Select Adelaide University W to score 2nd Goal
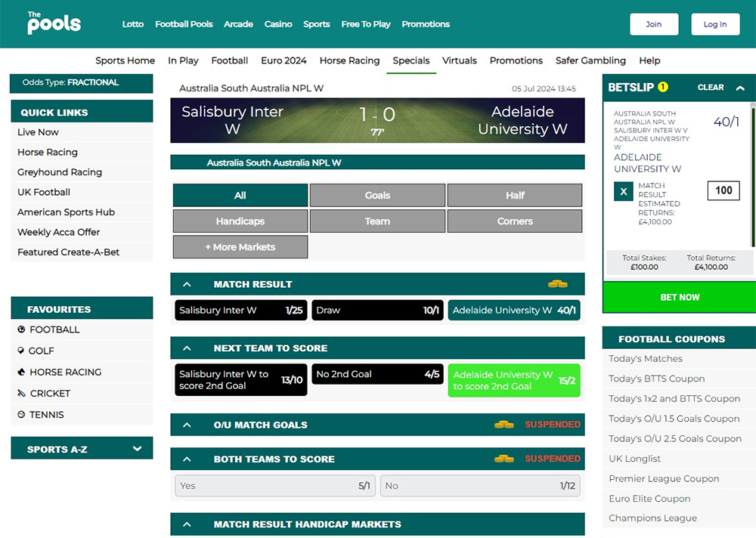Viewport: 756px width, 538px height. [514, 380]
